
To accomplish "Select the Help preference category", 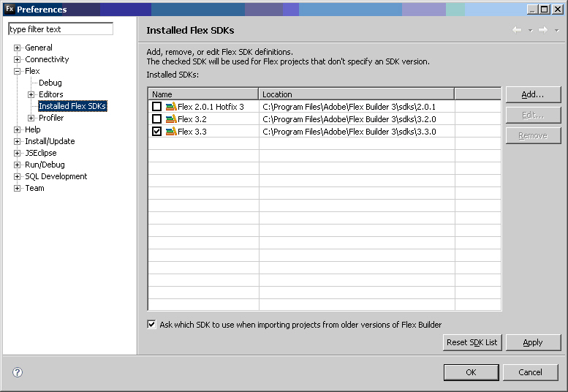I will pos(33,129).
